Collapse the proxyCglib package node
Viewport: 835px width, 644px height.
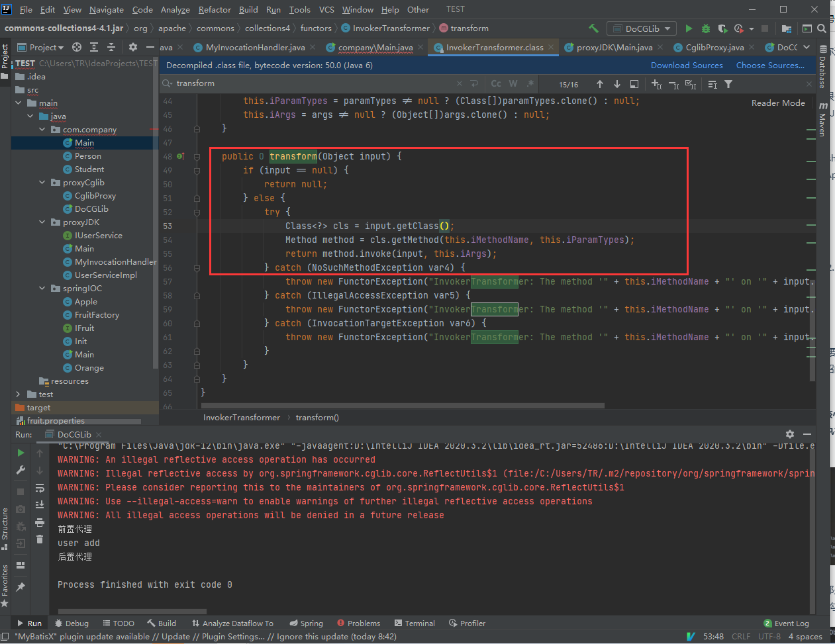click(43, 183)
